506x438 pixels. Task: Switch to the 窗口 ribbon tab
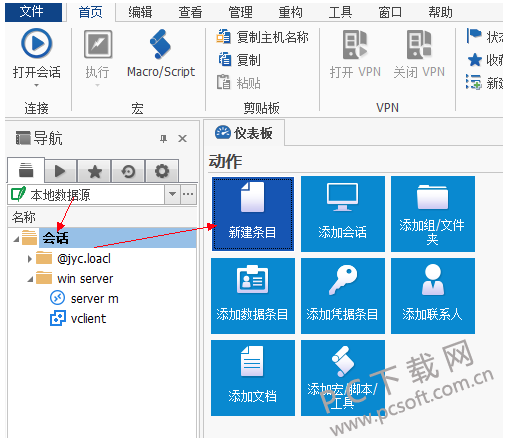pyautogui.click(x=390, y=12)
